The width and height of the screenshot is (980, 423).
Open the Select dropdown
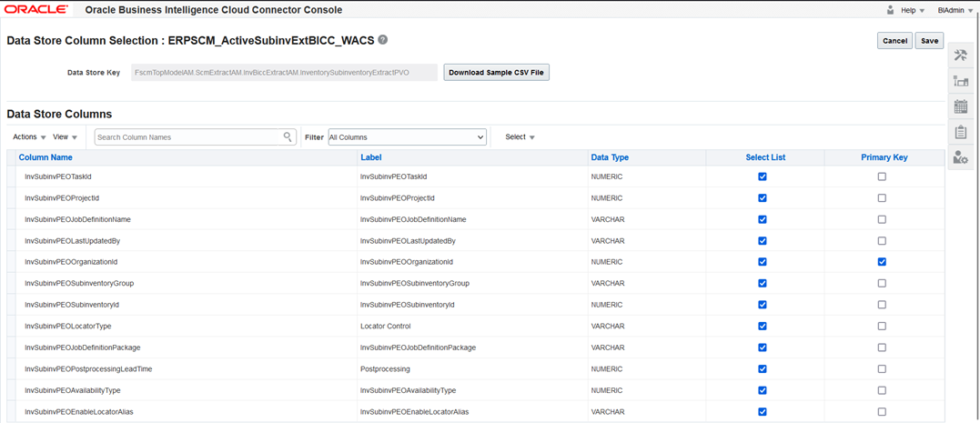(x=520, y=136)
